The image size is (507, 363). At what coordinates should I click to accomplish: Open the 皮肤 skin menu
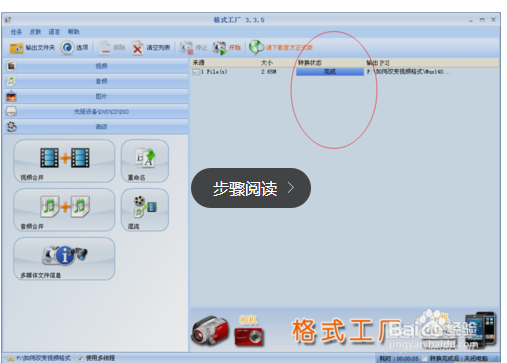pyautogui.click(x=35, y=32)
